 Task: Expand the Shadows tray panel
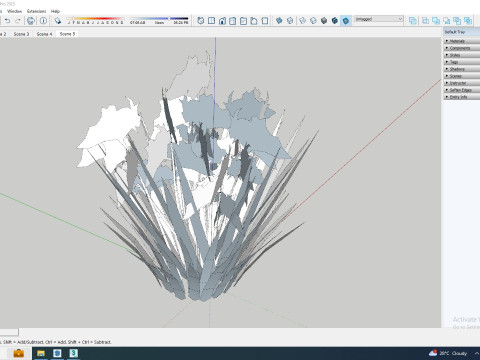coord(462,69)
